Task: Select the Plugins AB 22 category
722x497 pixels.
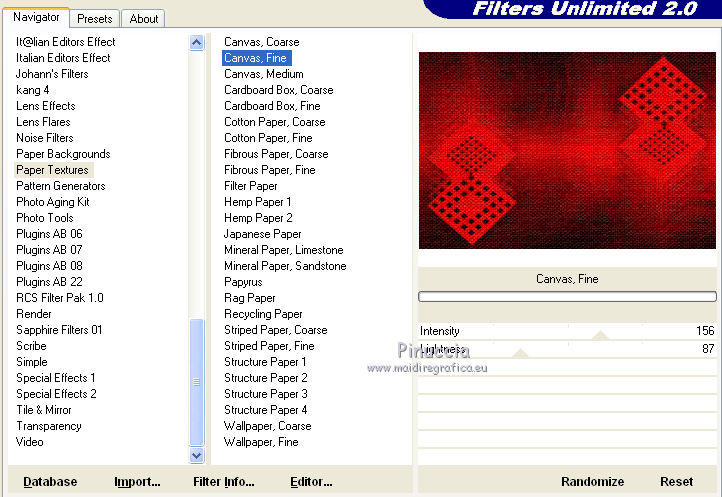Action: (49, 282)
